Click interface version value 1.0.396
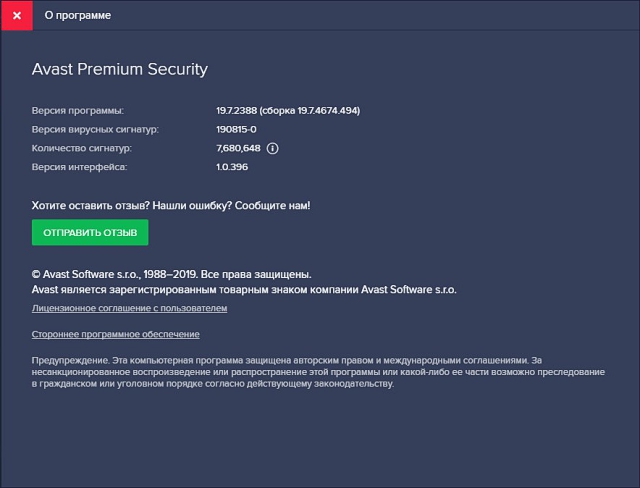640x488 pixels. pos(231,167)
